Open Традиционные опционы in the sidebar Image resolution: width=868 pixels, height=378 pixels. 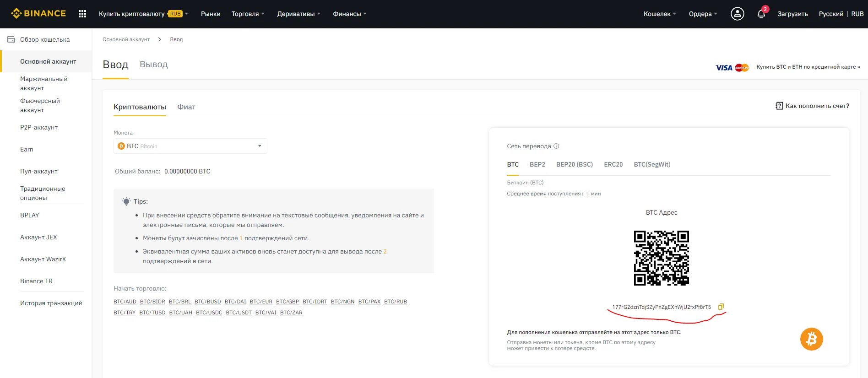point(43,193)
